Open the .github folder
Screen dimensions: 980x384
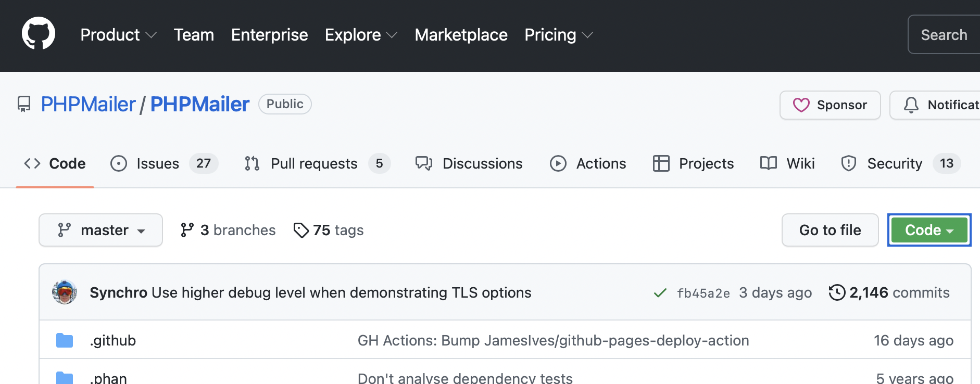(x=113, y=340)
